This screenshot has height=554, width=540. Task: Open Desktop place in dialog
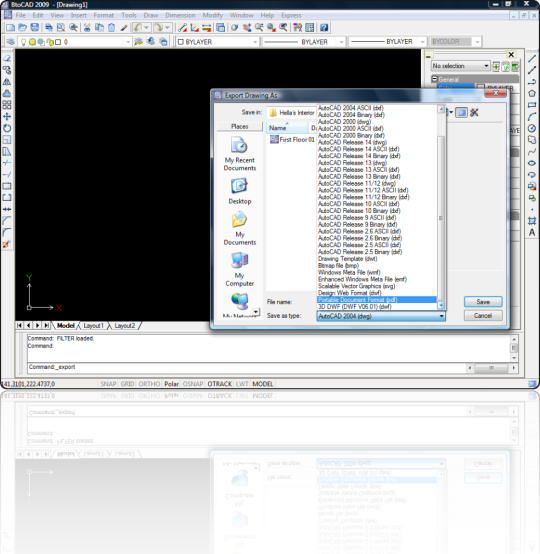tap(240, 191)
